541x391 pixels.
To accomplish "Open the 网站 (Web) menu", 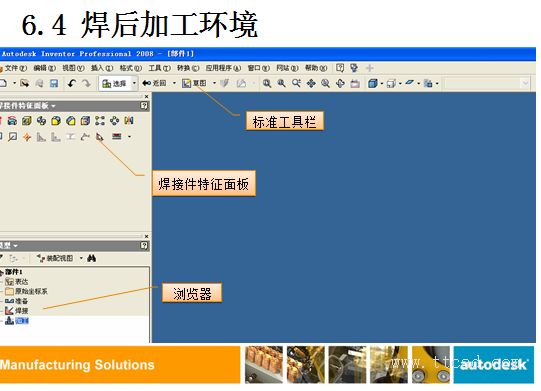I will click(287, 68).
